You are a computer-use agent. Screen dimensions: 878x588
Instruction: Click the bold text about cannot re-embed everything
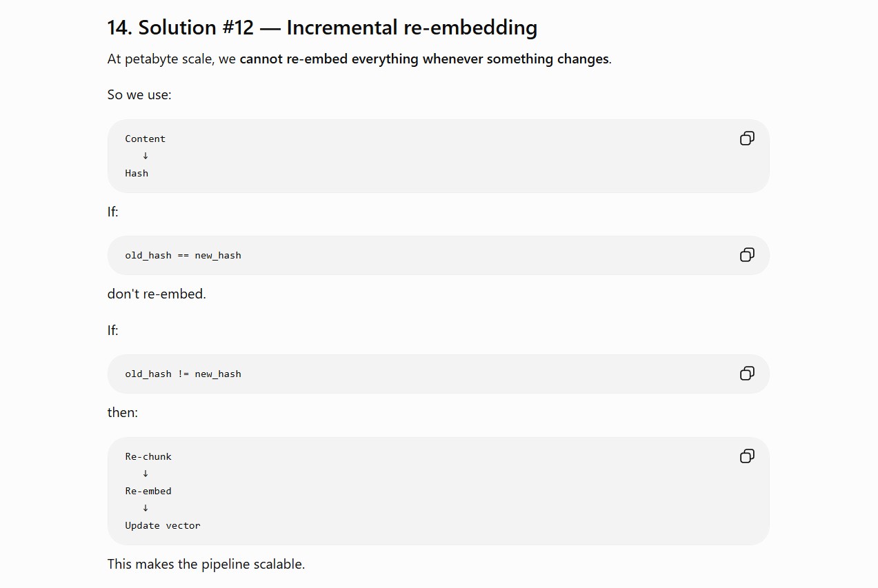coord(424,59)
